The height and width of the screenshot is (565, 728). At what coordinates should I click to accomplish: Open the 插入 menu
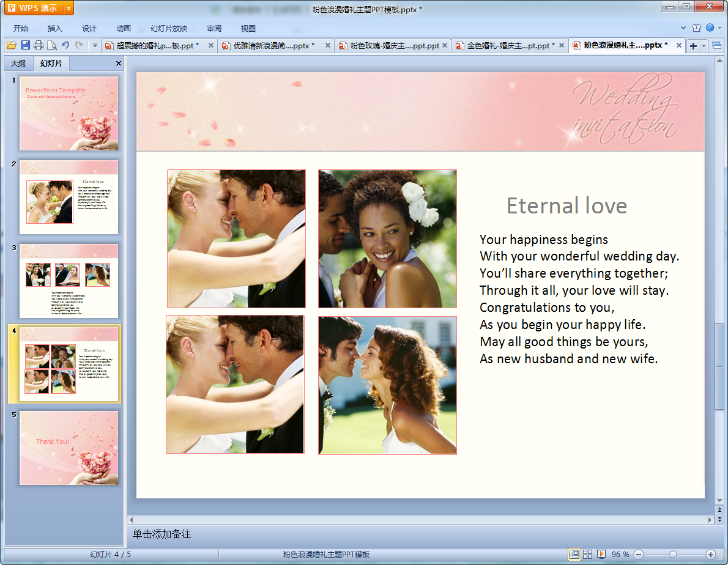coord(55,29)
